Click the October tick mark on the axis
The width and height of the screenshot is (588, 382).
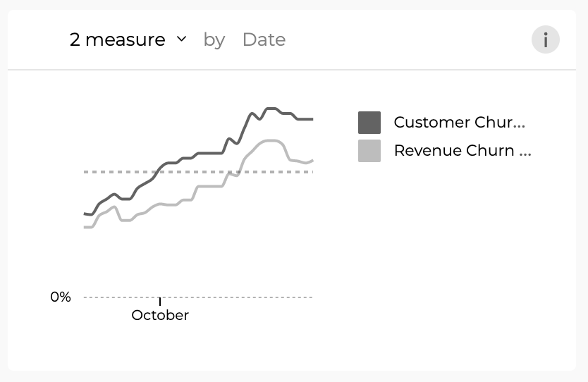[160, 302]
